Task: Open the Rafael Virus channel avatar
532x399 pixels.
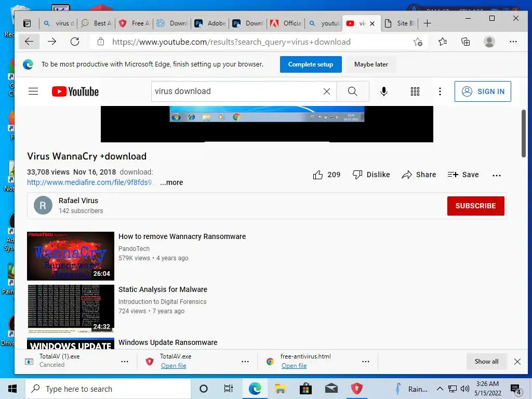Action: pos(43,205)
